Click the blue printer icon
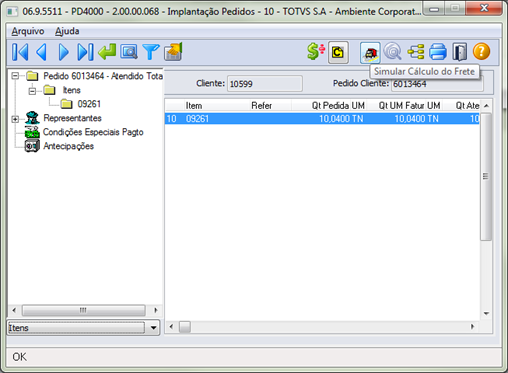 click(438, 52)
